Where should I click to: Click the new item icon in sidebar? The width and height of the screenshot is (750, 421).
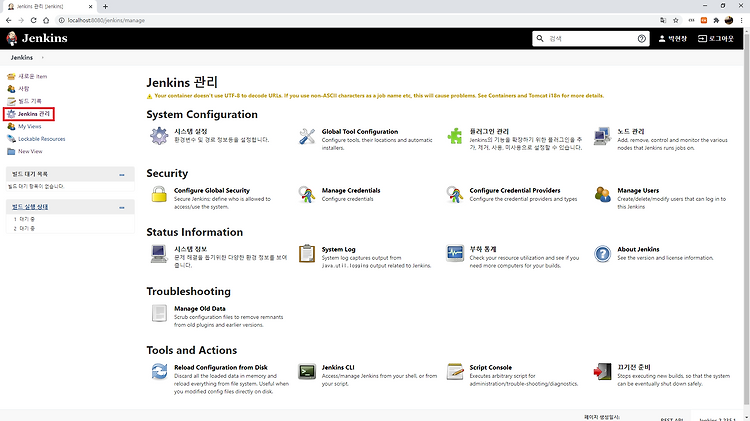tap(11, 77)
